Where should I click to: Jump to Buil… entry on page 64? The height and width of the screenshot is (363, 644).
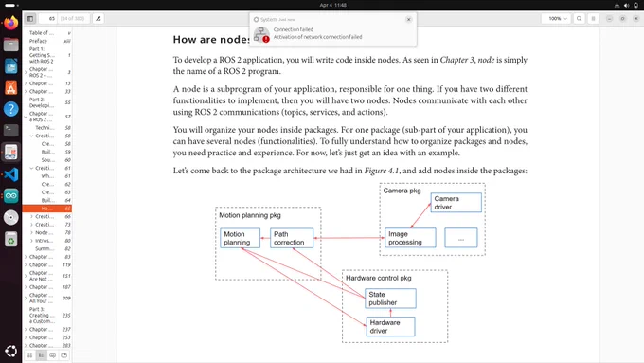click(47, 200)
